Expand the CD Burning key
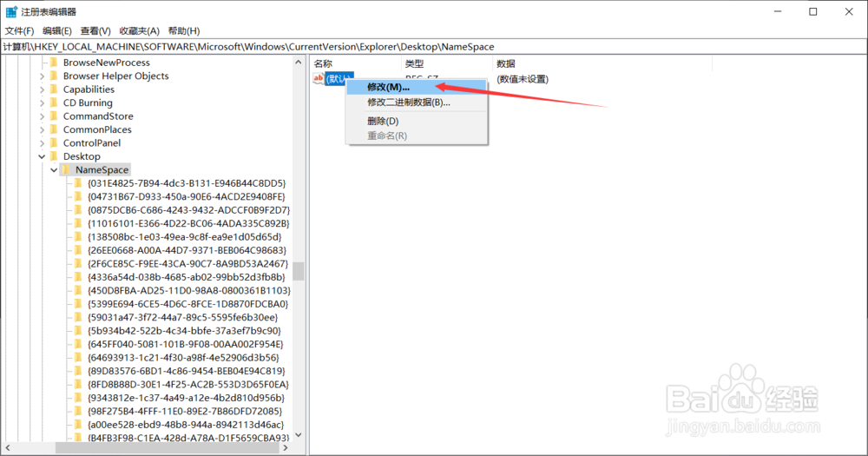 tap(42, 102)
